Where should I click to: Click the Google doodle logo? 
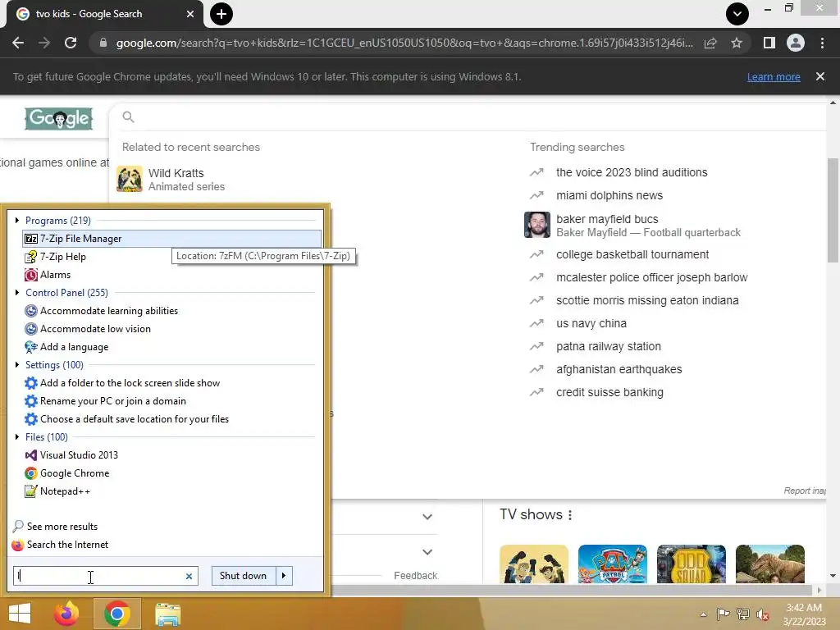tap(59, 119)
